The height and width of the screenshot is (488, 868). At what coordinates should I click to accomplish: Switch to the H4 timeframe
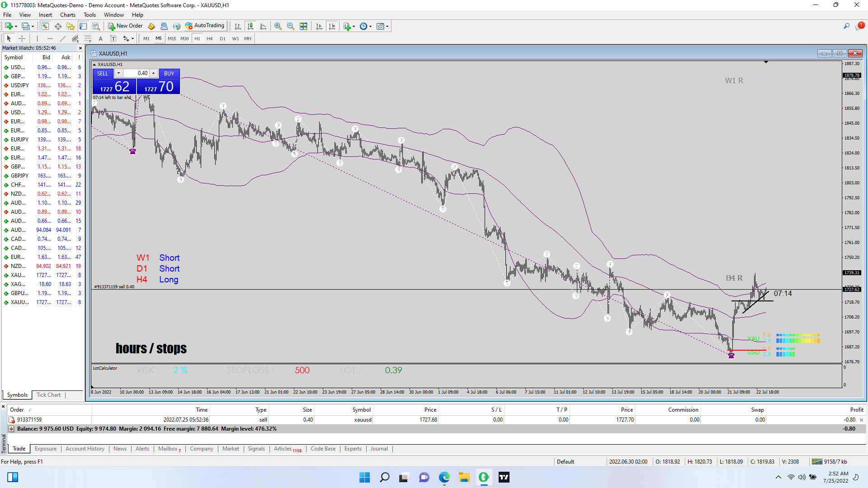tap(210, 38)
